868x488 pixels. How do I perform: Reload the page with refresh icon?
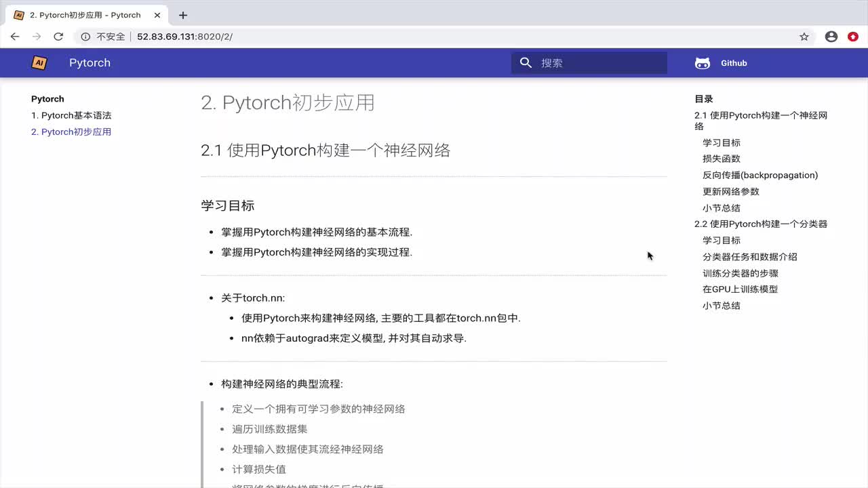click(58, 37)
